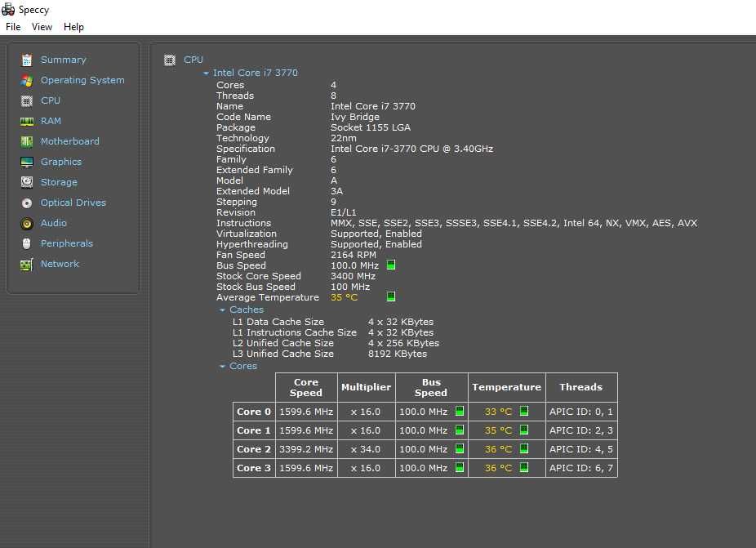756x548 pixels.
Task: Select the Core 2 row label
Action: 254,449
